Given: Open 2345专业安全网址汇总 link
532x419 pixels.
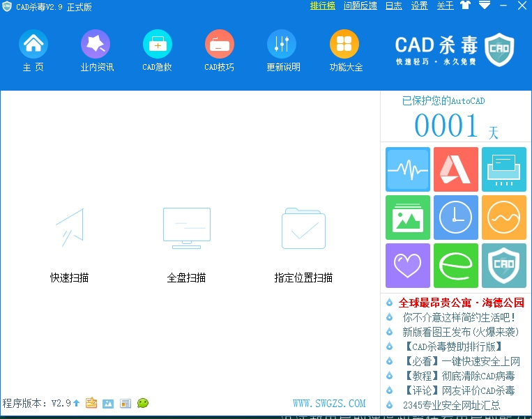Looking at the screenshot, I should (451, 405).
